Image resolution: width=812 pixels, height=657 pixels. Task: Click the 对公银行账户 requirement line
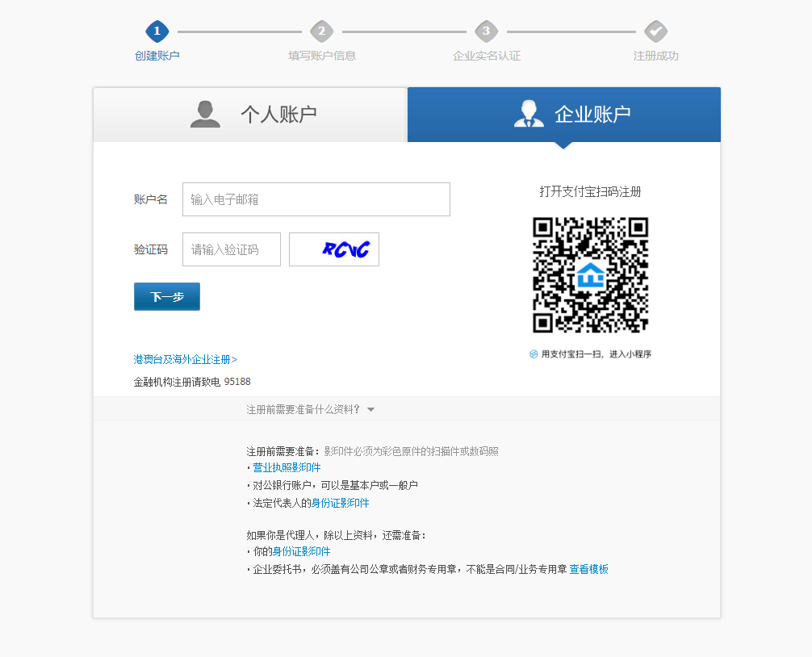coord(335,485)
